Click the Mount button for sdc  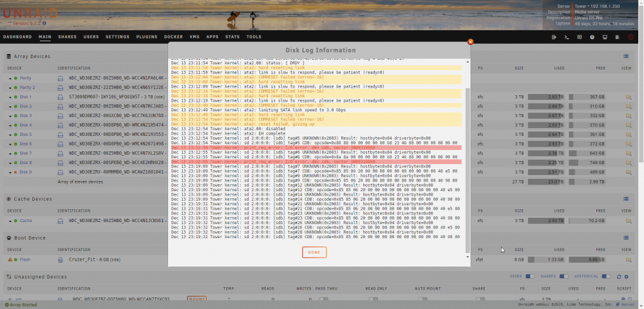[x=196, y=299]
